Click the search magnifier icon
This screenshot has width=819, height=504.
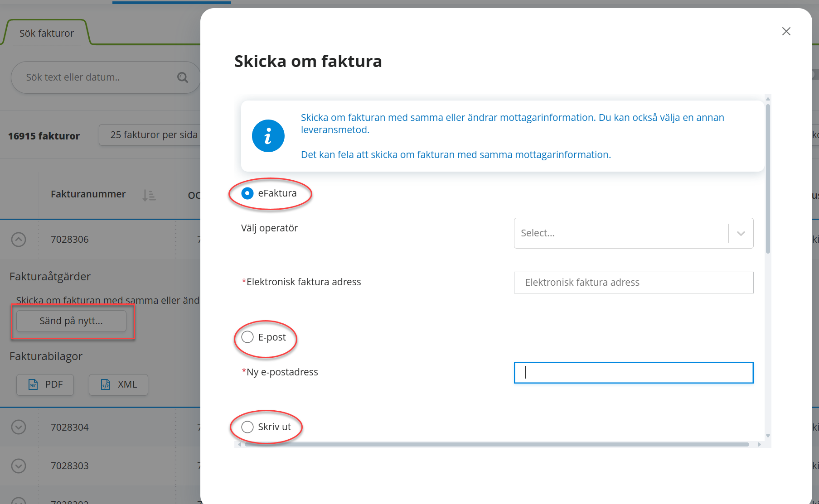pos(182,77)
